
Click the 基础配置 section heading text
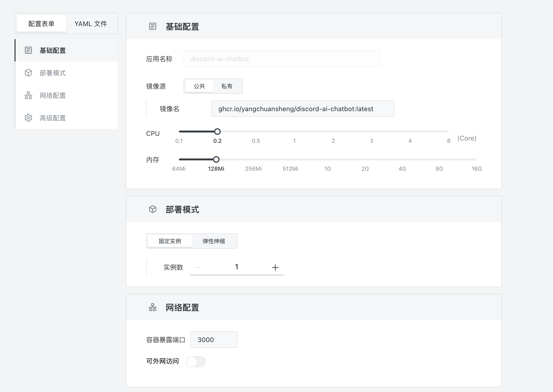coord(182,26)
